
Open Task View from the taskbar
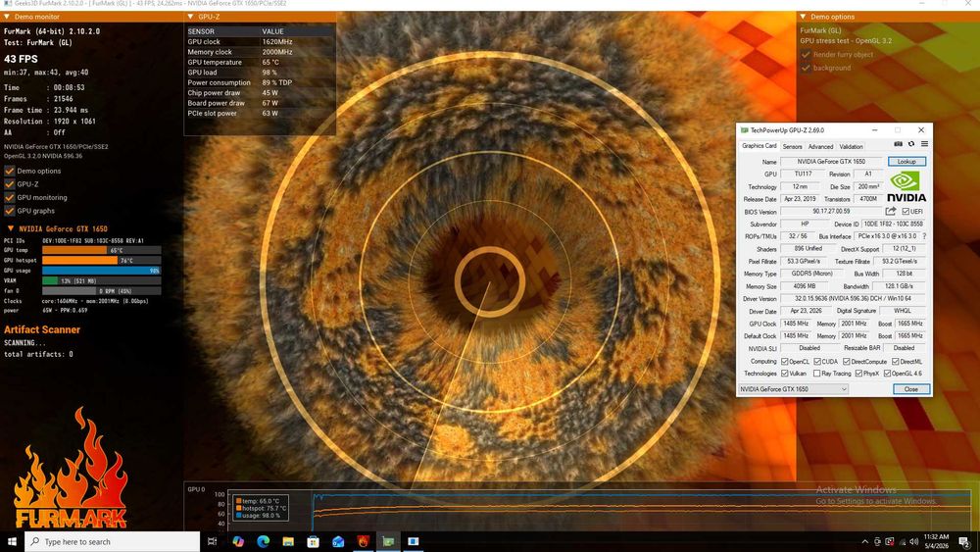tap(212, 541)
